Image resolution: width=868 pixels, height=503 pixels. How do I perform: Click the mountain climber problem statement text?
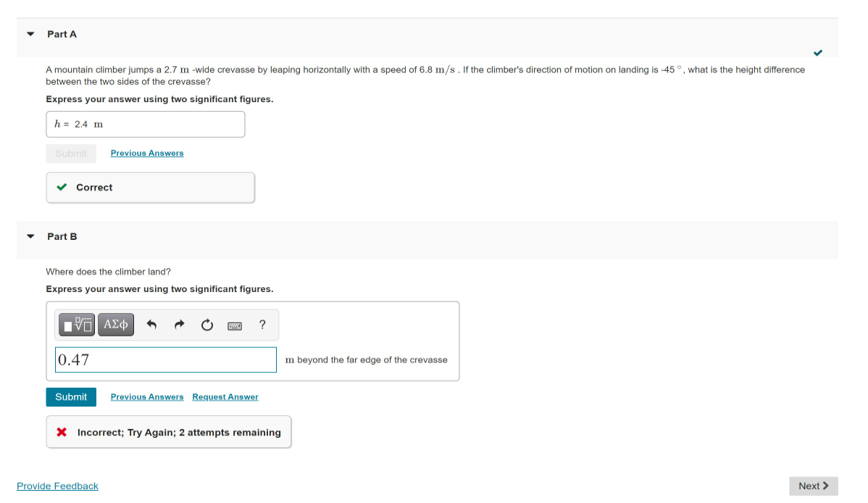[425, 75]
